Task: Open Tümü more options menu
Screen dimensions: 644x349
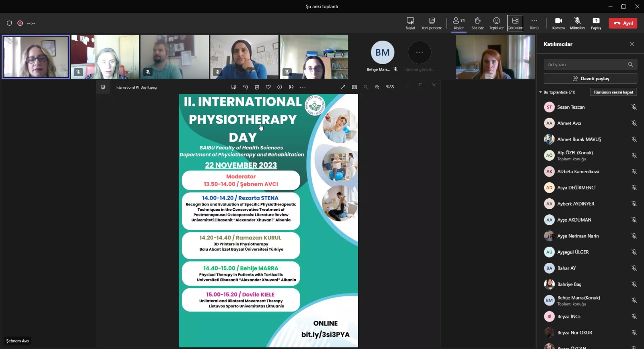Action: click(x=534, y=23)
